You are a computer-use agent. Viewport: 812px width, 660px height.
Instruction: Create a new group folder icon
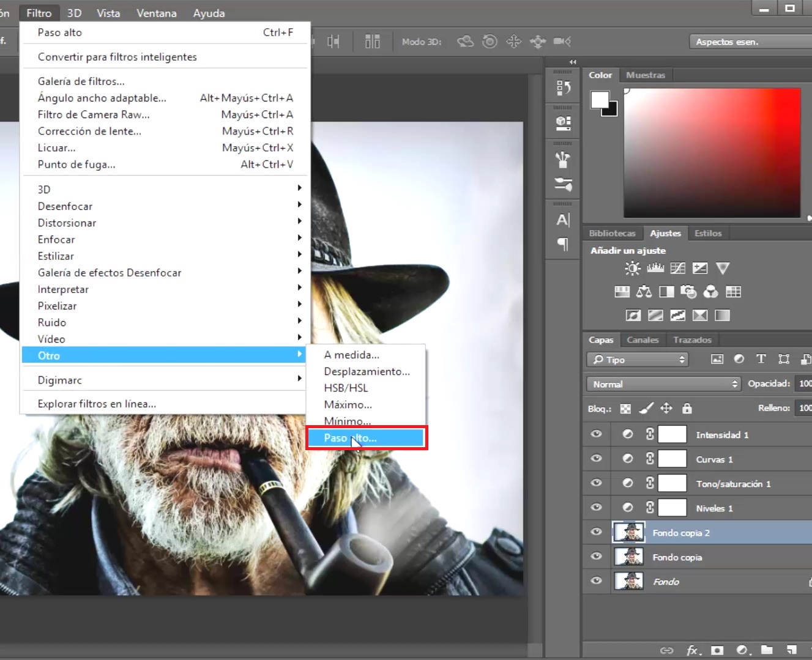coord(767,650)
